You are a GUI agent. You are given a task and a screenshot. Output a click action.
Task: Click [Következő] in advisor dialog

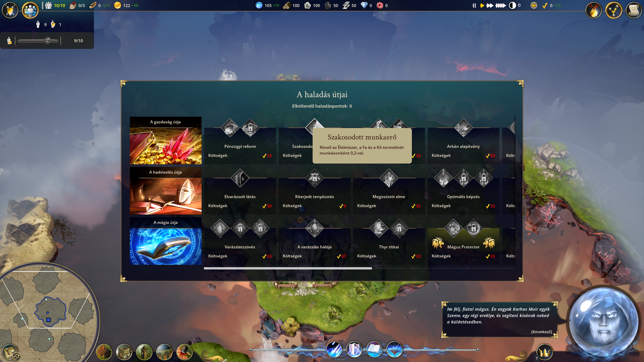541,332
